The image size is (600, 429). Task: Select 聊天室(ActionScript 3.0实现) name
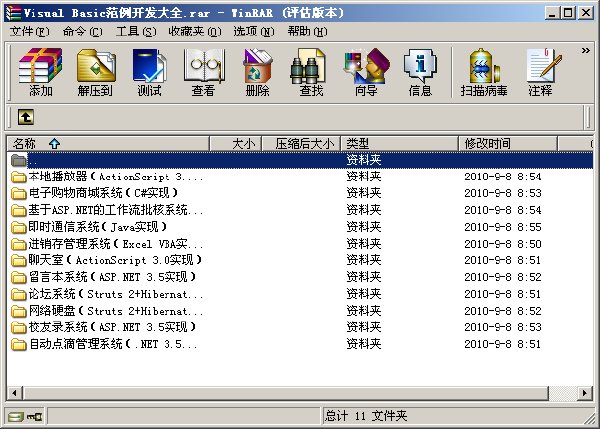[x=115, y=260]
